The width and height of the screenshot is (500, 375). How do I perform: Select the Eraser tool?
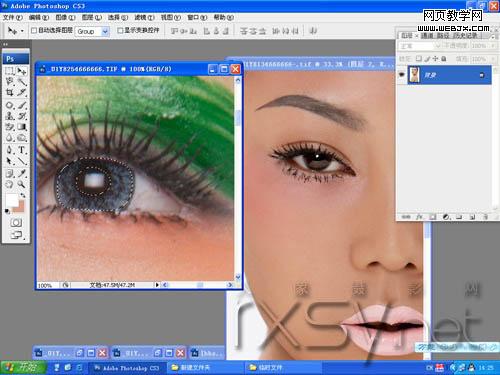coord(10,127)
